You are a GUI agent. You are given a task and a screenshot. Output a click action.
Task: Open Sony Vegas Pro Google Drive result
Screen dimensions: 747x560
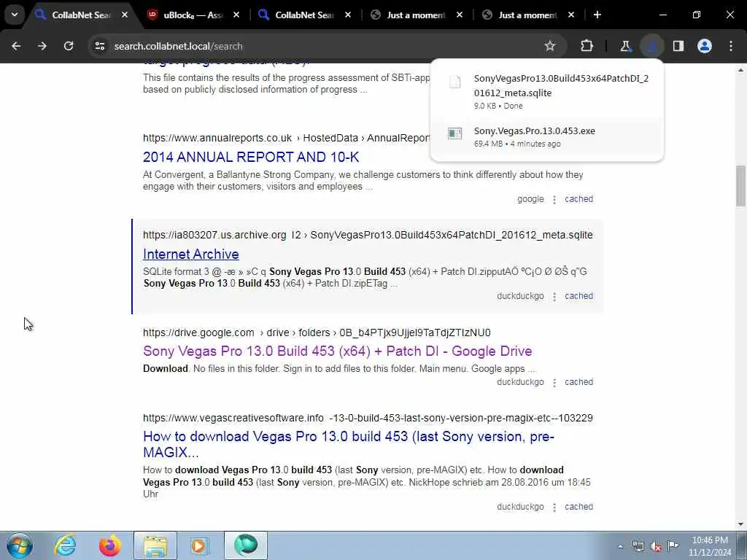[x=337, y=351]
